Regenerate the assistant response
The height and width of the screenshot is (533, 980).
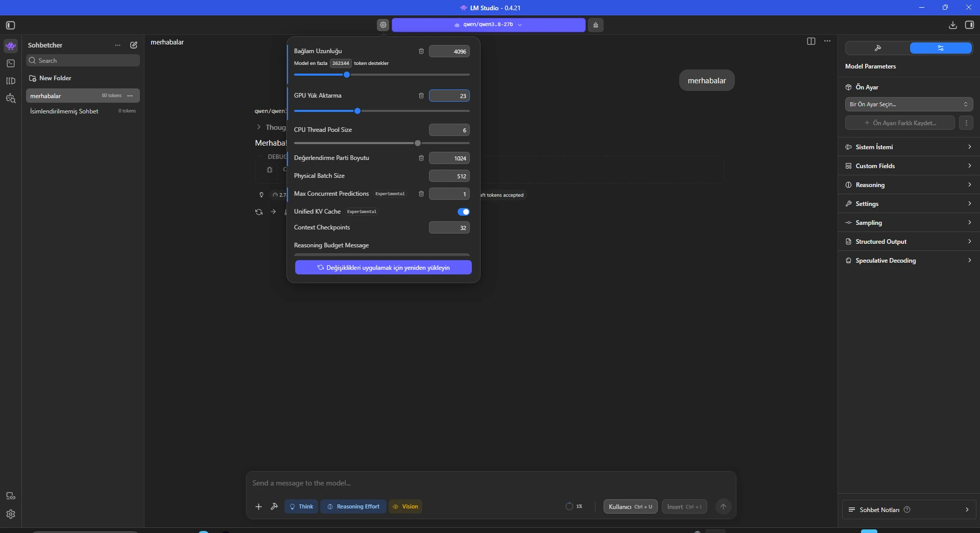[259, 212]
